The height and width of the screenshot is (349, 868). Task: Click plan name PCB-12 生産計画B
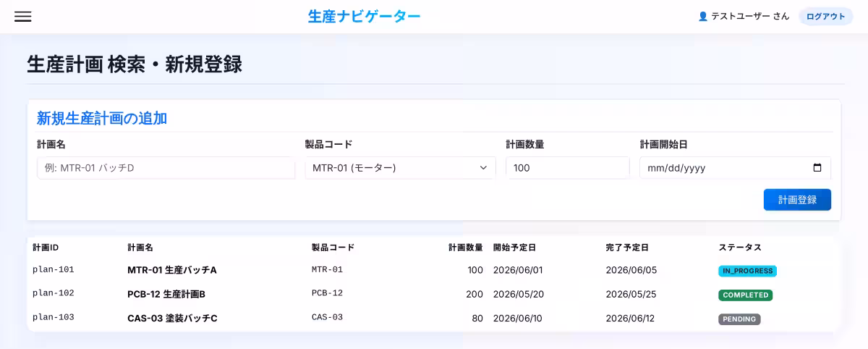tap(166, 294)
